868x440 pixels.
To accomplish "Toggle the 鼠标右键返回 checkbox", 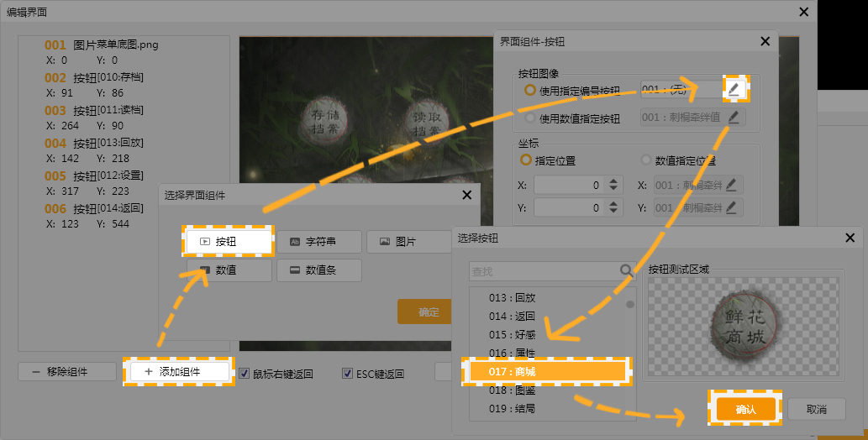I will [245, 373].
